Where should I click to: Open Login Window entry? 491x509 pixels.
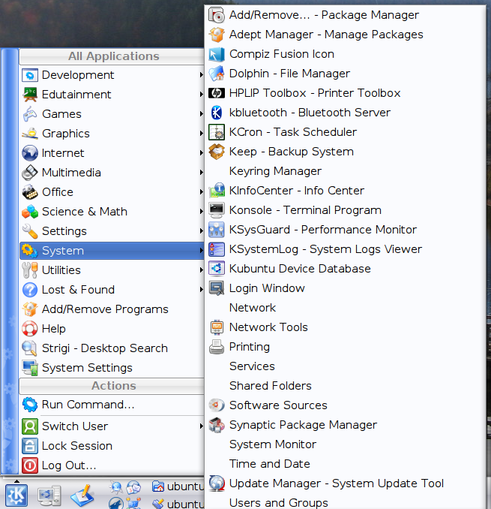(345, 288)
